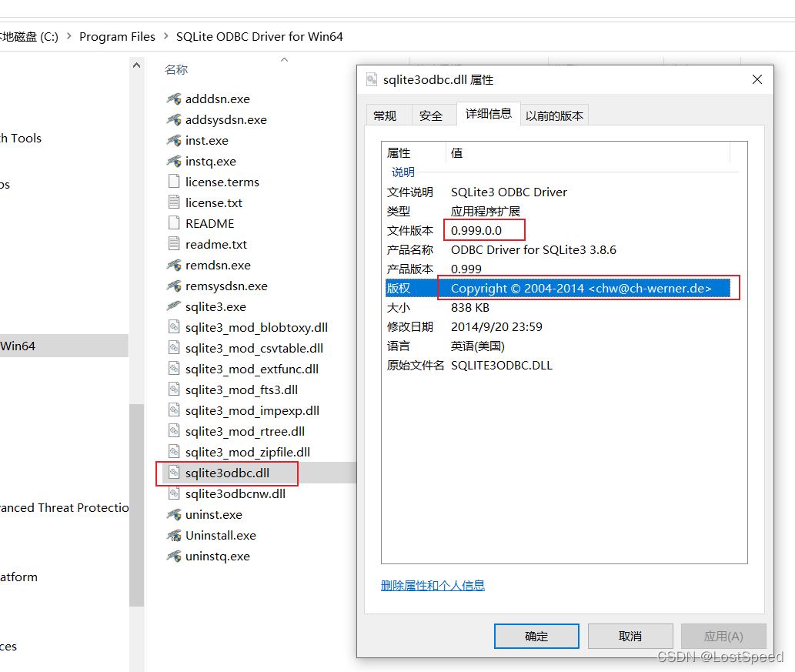Open the 以前的版本 tab
This screenshot has height=672, width=795.
tap(554, 115)
